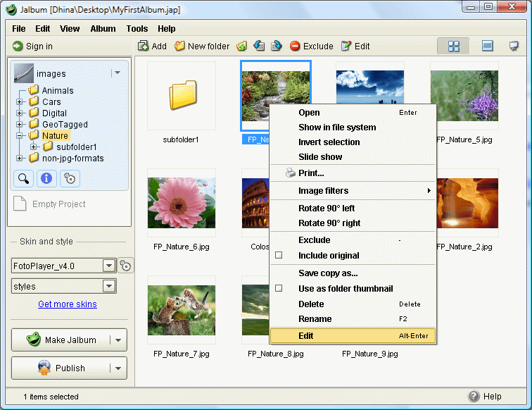Choose highlighted Edit context menu entry

[x=353, y=335]
